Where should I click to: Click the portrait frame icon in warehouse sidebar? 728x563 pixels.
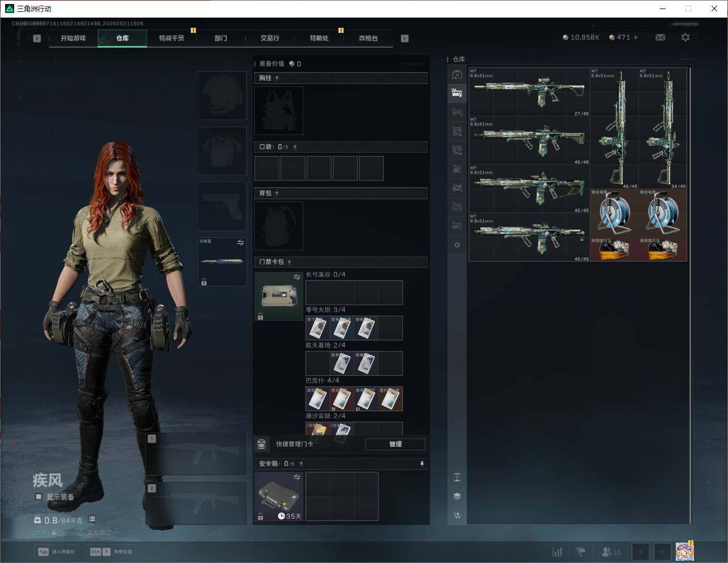[457, 477]
